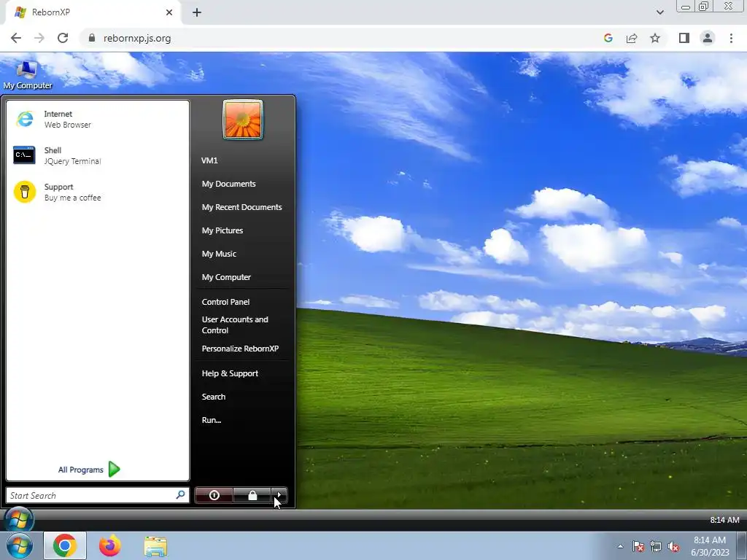This screenshot has height=560, width=747.
Task: Open a new browser tab
Action: click(x=197, y=12)
